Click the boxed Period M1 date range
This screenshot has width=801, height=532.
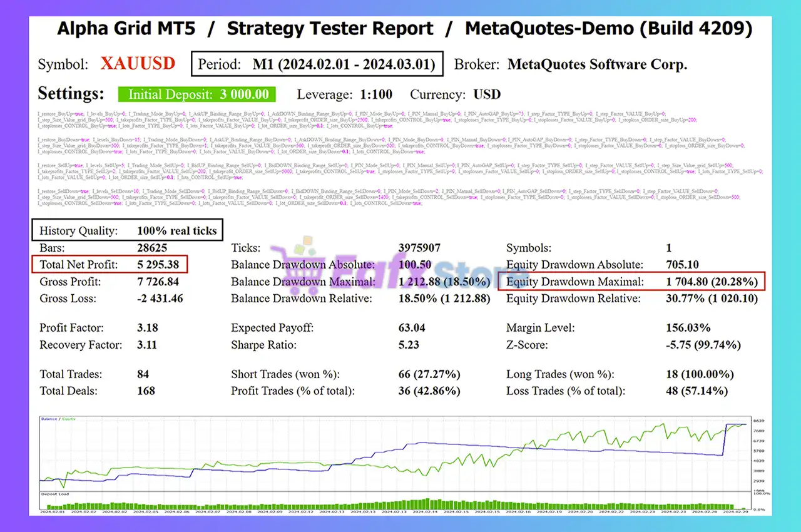[x=317, y=64]
